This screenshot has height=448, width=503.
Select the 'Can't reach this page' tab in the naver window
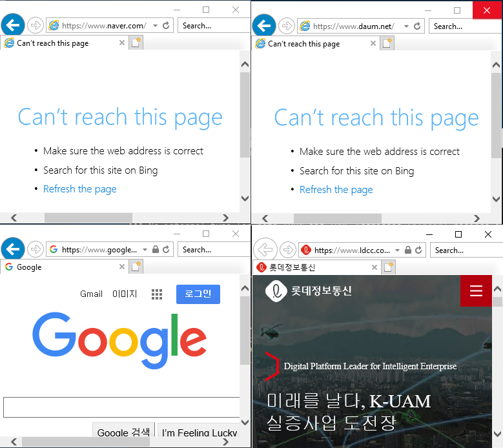click(63, 43)
